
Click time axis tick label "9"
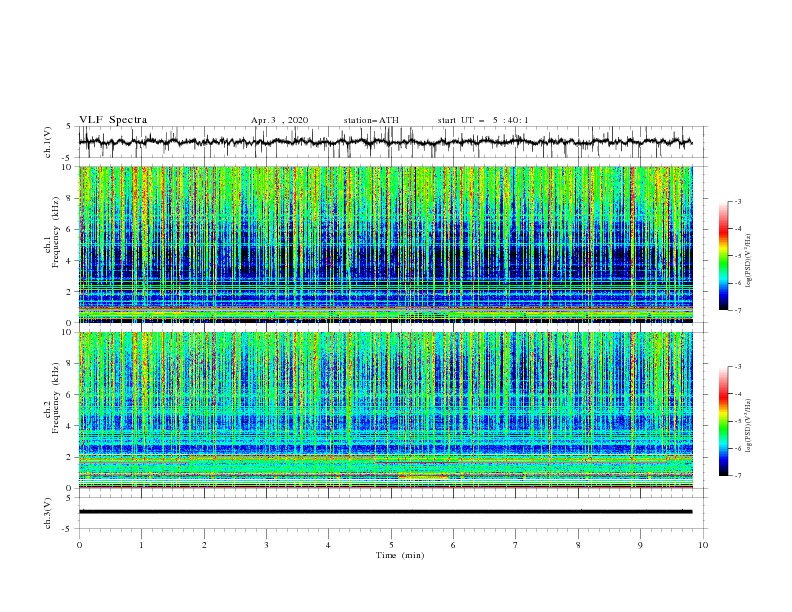tap(641, 545)
